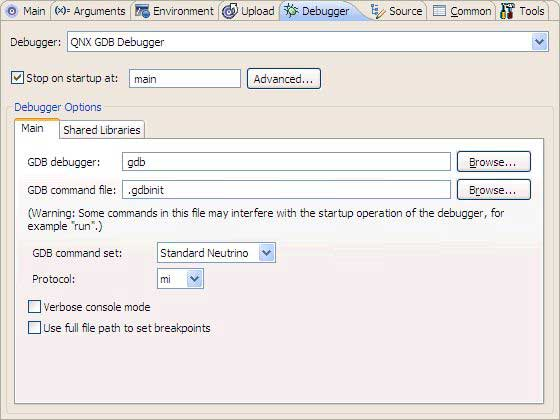Open the Environment tab
This screenshot has width=560, height=420.
pos(183,11)
